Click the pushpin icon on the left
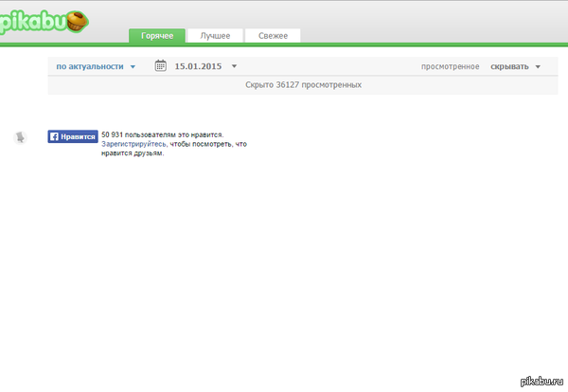This screenshot has height=392, width=568. coord(20,137)
